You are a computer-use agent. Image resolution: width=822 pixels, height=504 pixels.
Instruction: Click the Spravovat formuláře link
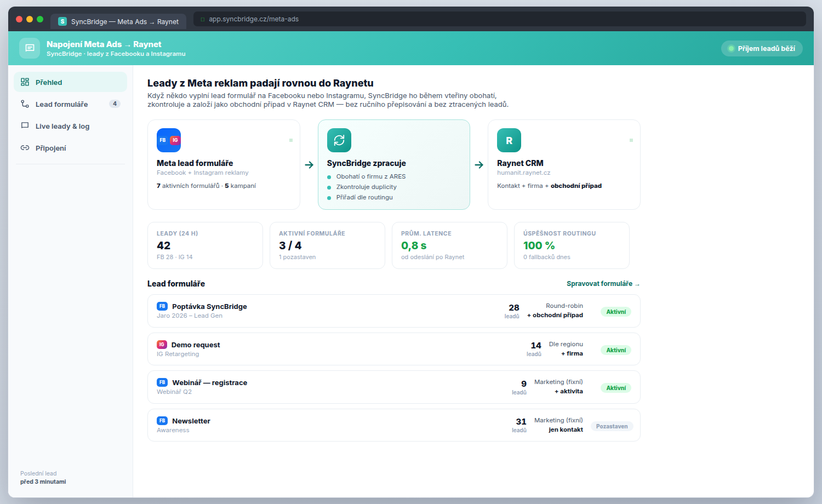tap(603, 284)
